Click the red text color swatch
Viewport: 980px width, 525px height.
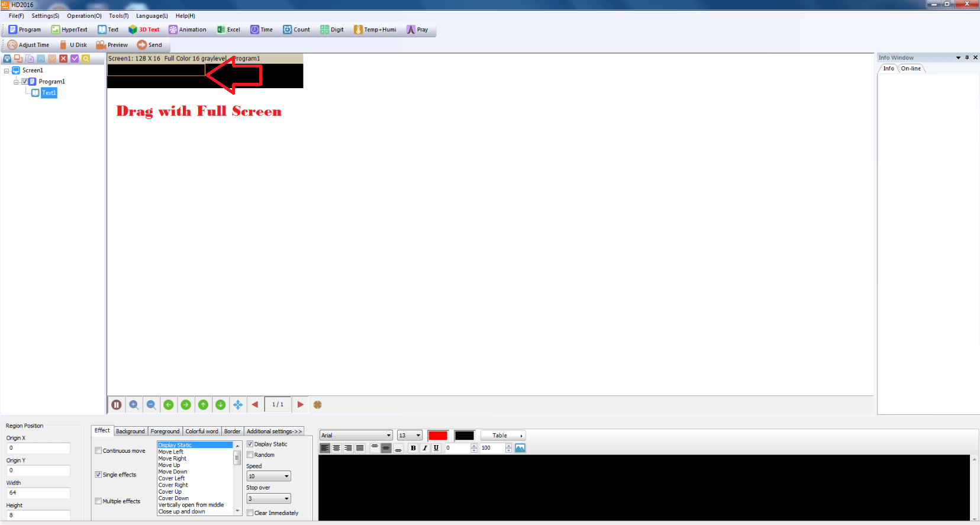tap(438, 436)
